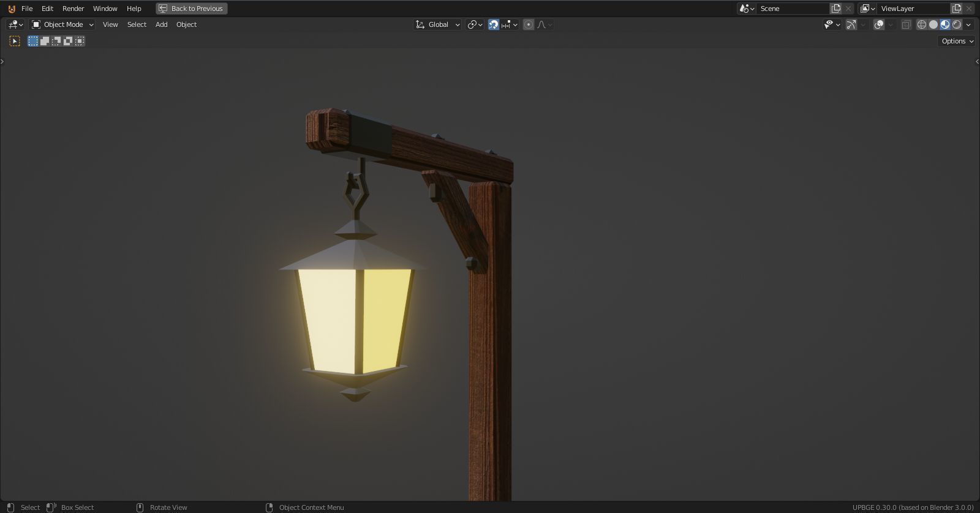
Task: Open the editor type selector dropdown
Action: [x=15, y=24]
